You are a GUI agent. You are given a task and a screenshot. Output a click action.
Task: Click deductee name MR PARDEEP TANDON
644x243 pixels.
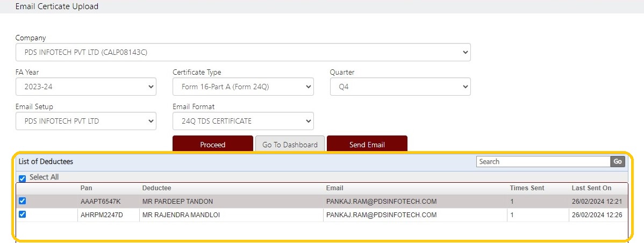[x=177, y=202]
